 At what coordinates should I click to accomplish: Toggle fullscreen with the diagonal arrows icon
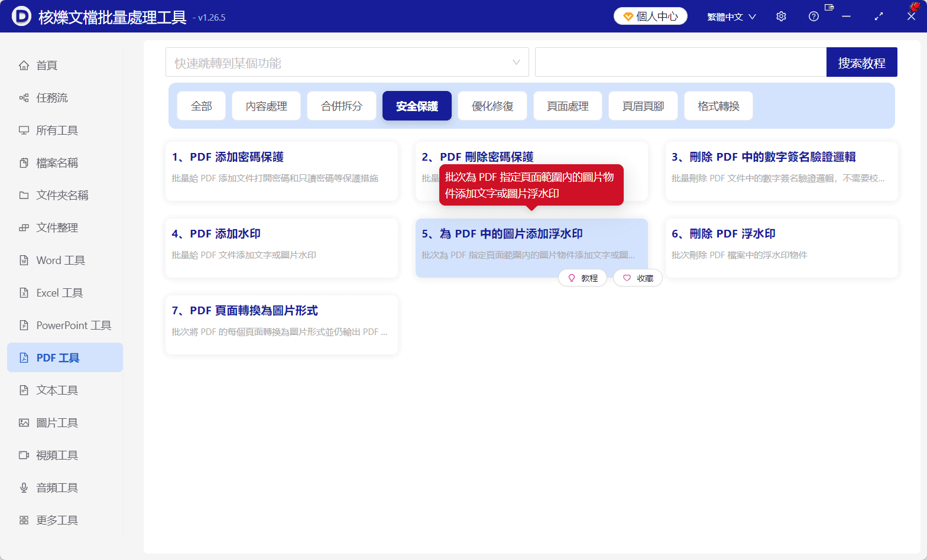879,17
